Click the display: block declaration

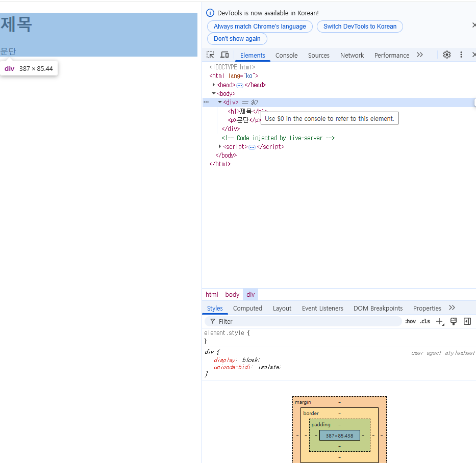(237, 360)
